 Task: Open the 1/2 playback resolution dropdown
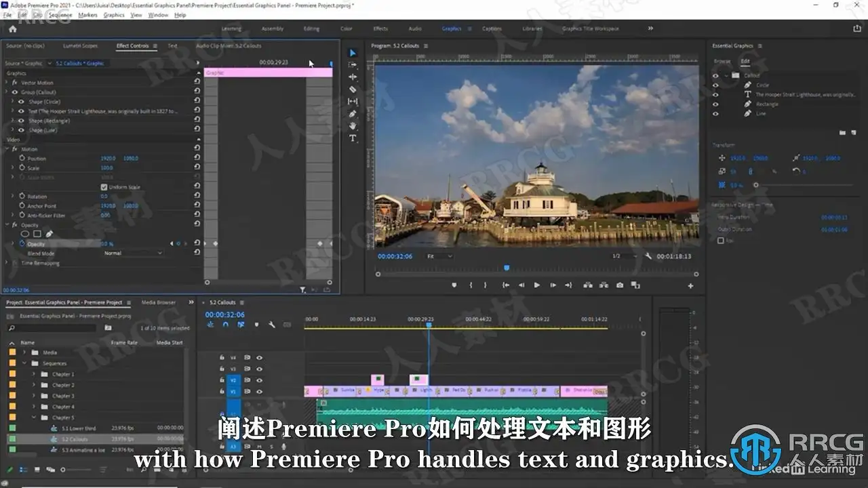point(624,256)
